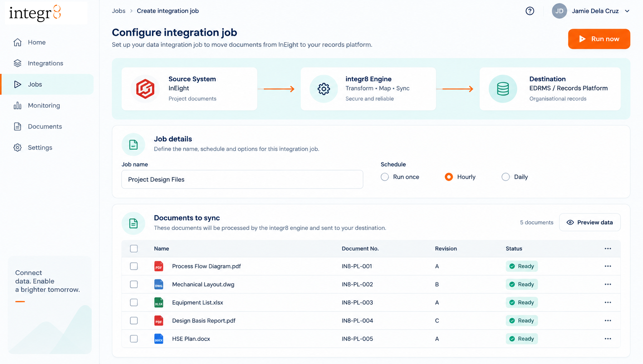Click Create integration job breadcrumb
This screenshot has width=643, height=364.
[x=168, y=11]
